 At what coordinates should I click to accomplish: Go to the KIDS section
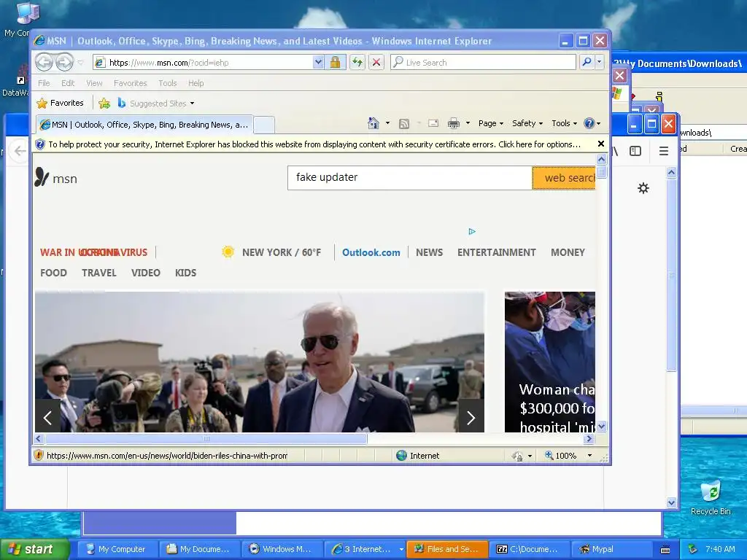[x=185, y=273]
